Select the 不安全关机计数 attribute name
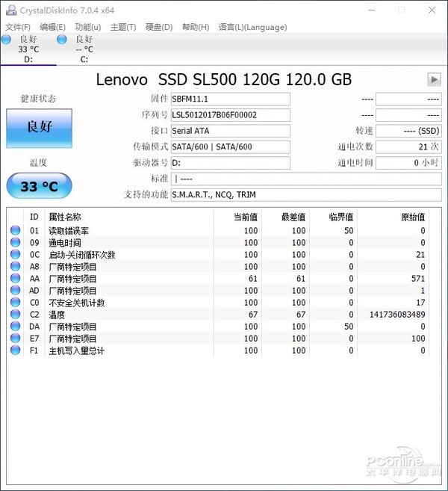 [77, 303]
